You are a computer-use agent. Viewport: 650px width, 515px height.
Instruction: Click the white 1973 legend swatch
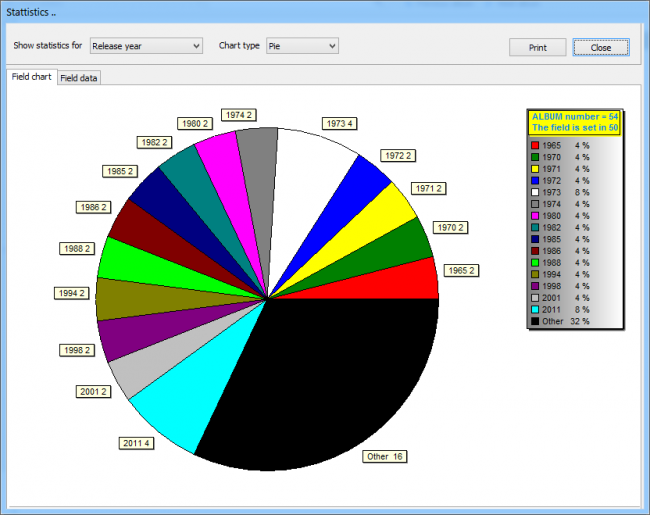535,192
